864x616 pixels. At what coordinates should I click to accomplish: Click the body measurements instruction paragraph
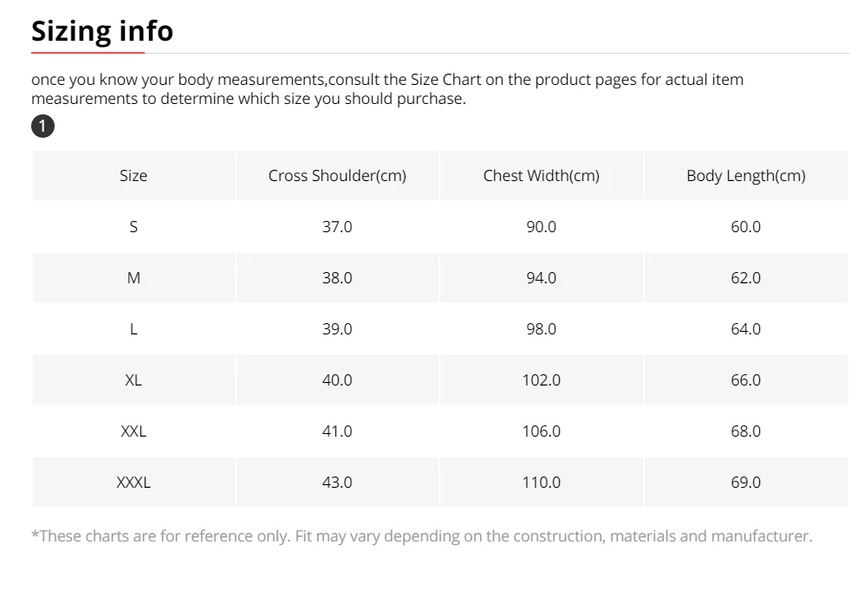(387, 89)
